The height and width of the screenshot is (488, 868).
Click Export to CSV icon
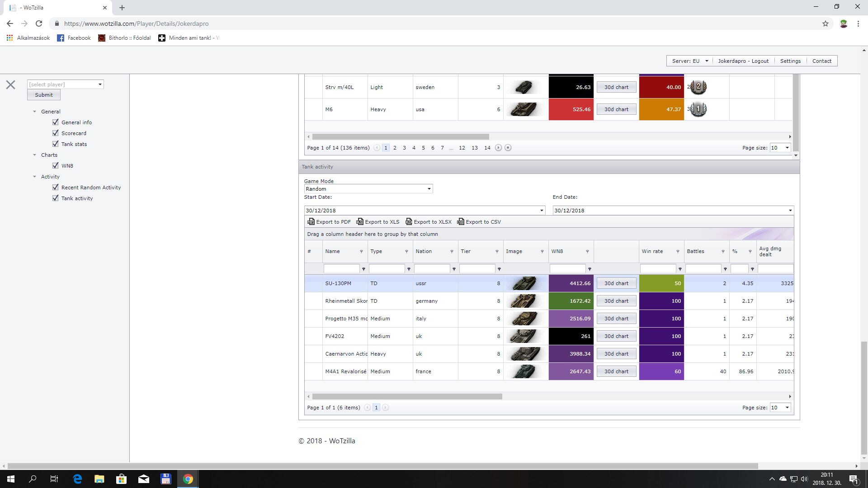click(x=461, y=222)
